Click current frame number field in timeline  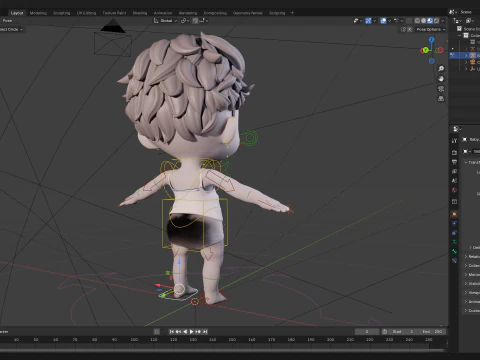point(367,332)
